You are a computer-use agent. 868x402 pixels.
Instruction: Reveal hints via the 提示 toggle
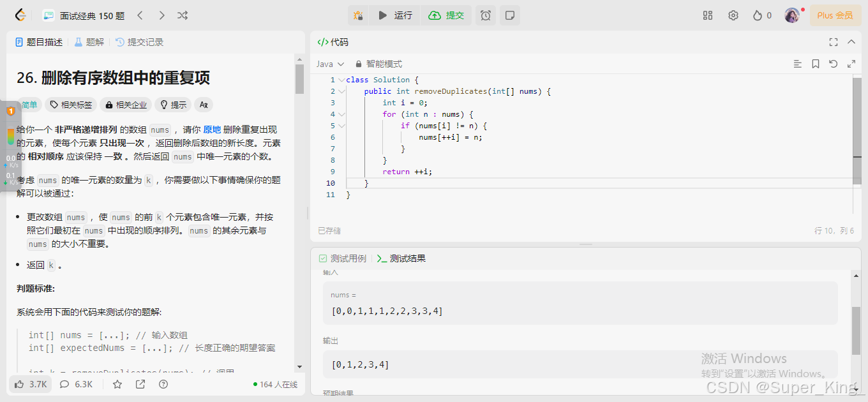pos(172,104)
